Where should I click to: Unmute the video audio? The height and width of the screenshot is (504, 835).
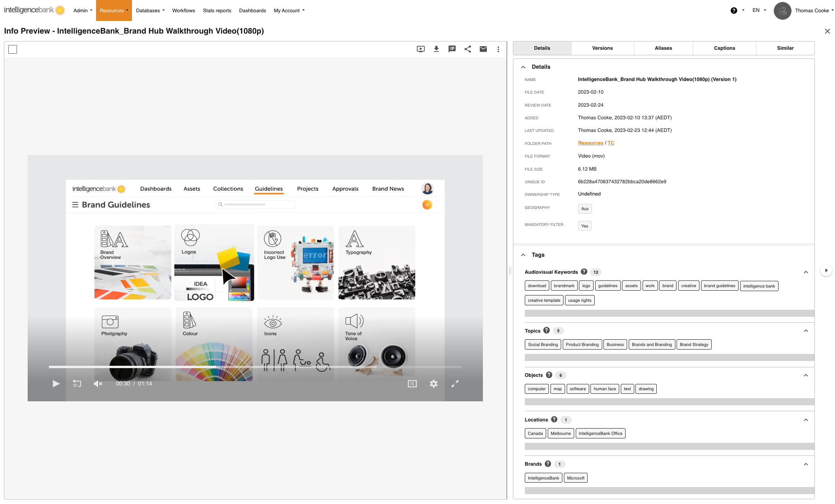98,384
